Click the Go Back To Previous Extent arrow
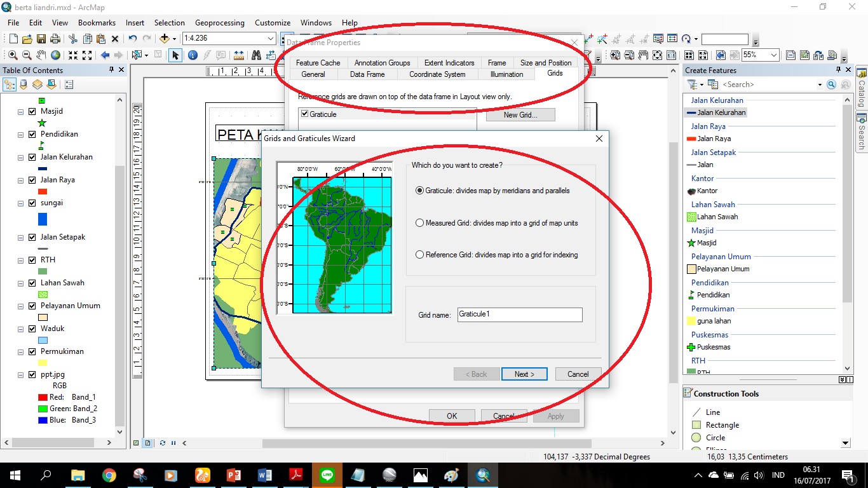 click(105, 55)
